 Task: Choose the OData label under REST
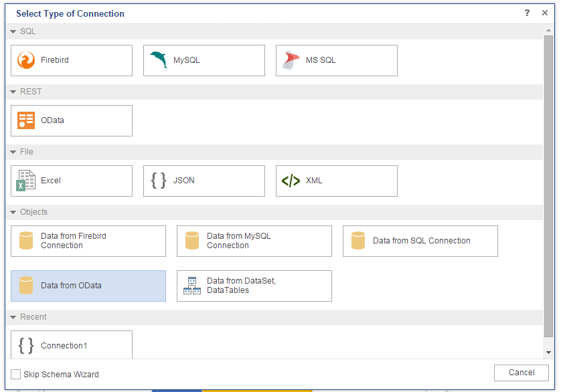coord(52,120)
